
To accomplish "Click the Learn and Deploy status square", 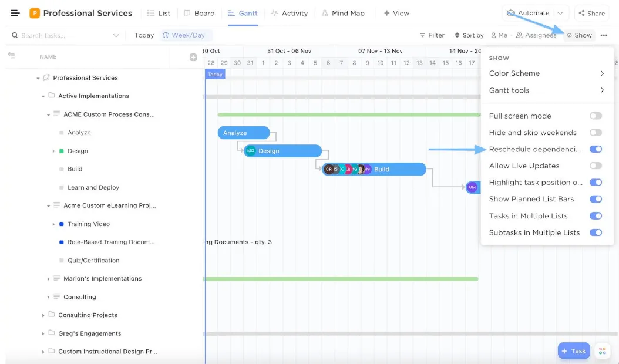I will 61,187.
